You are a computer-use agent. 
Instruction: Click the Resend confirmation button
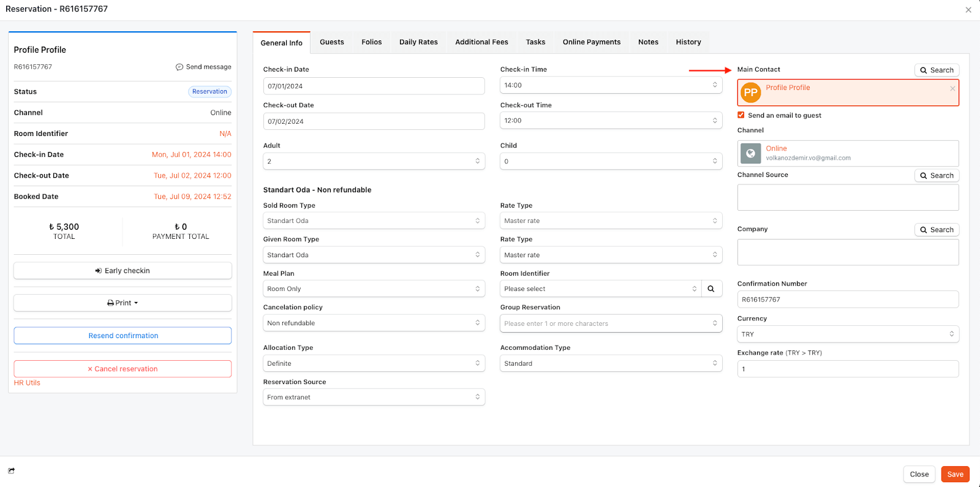[123, 336]
